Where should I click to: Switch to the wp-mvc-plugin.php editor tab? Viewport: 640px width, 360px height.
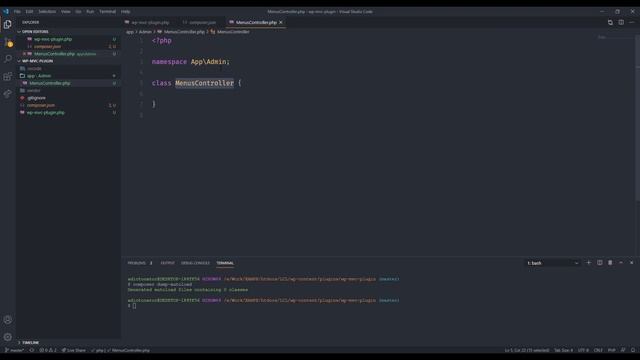pos(150,22)
